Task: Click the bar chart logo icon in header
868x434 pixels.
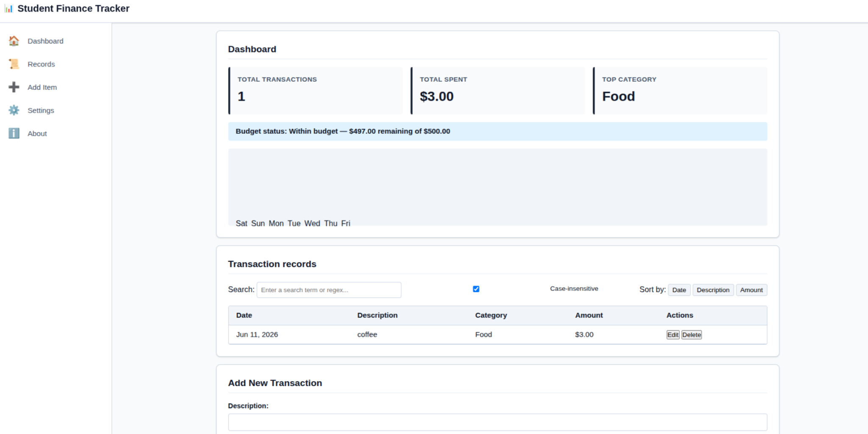Action: coord(9,8)
